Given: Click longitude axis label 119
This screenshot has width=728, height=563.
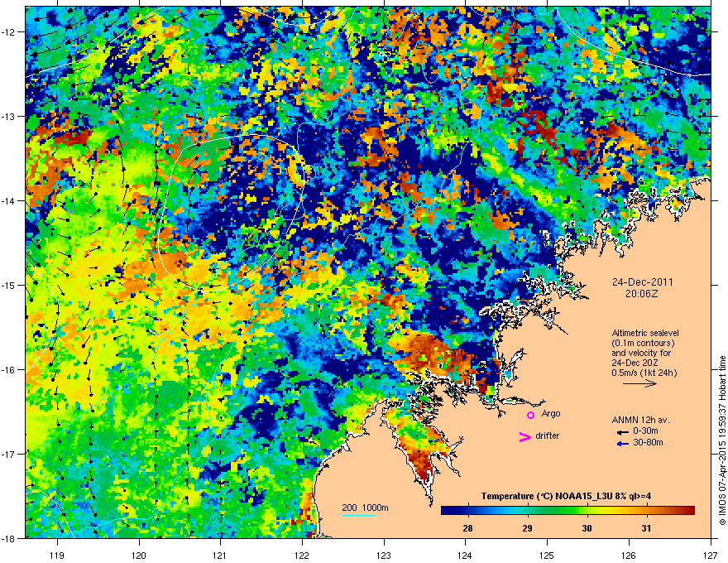Looking at the screenshot, I should [57, 555].
